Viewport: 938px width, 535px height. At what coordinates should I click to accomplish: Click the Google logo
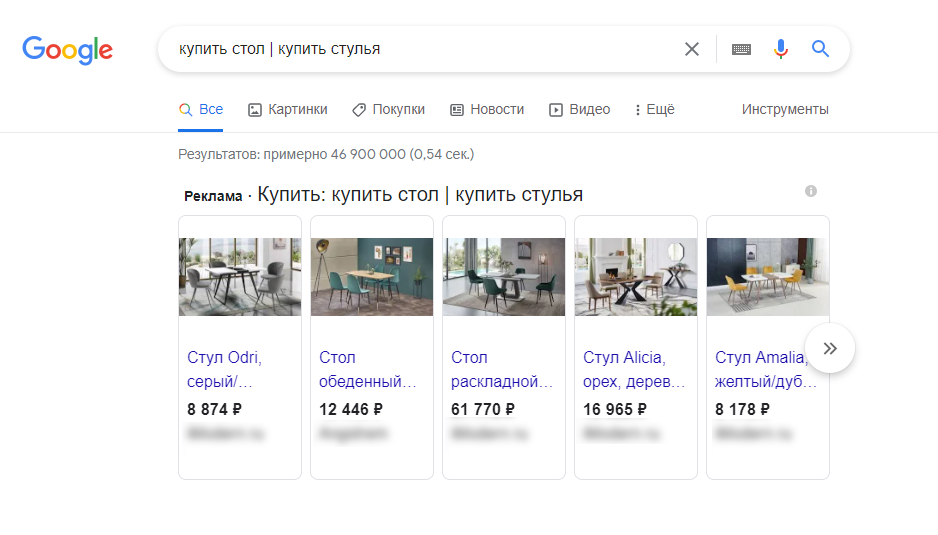(68, 50)
